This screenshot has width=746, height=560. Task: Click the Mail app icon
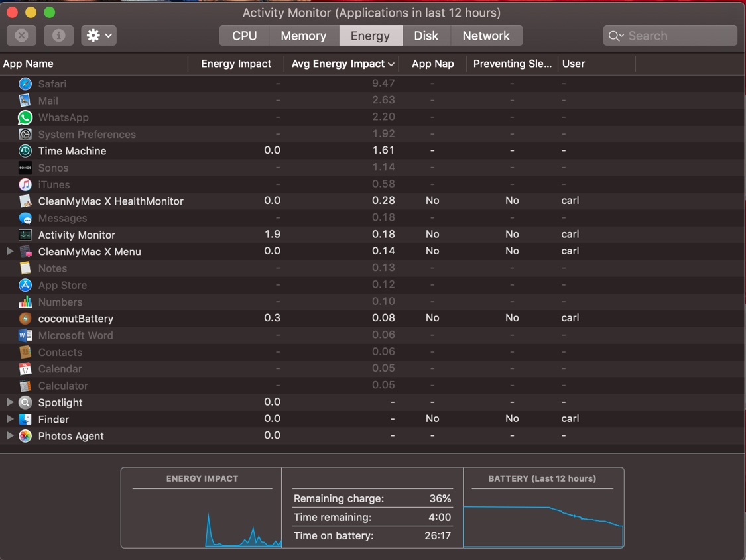(25, 101)
